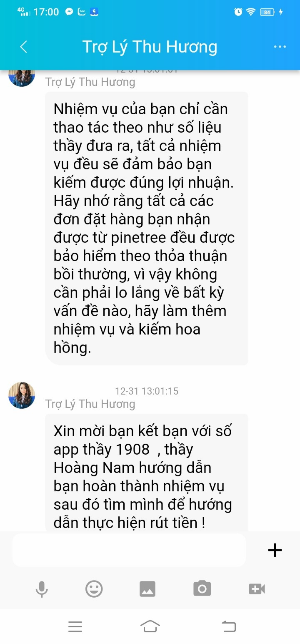This screenshot has width=300, height=644.
Task: Tap the Trợ Lý Thu Hương chat title
Action: [x=150, y=47]
